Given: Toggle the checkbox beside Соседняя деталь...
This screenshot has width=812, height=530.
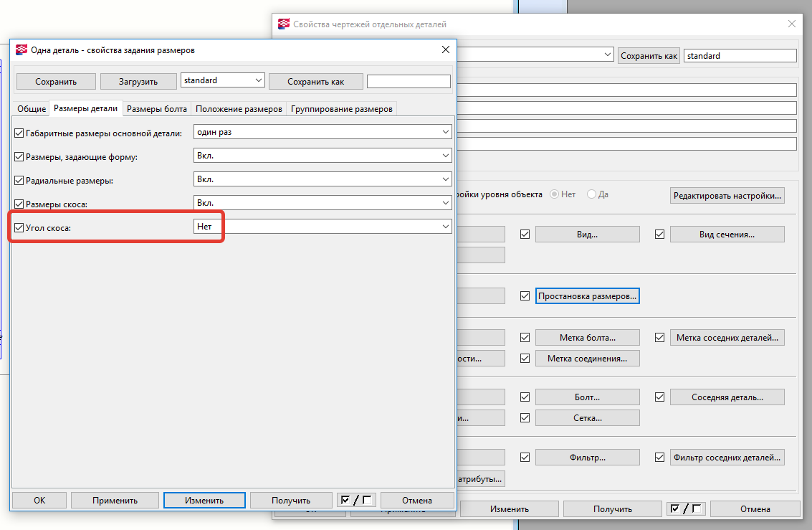Looking at the screenshot, I should (x=659, y=397).
